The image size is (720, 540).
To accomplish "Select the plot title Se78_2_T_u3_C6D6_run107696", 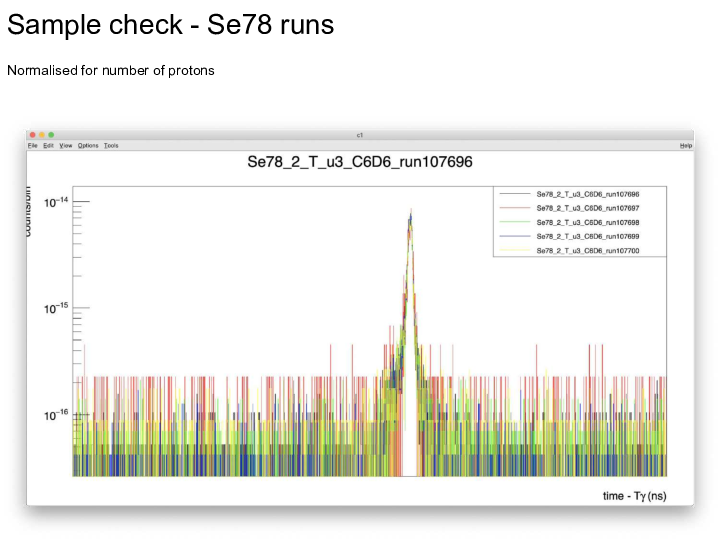I will (359, 162).
